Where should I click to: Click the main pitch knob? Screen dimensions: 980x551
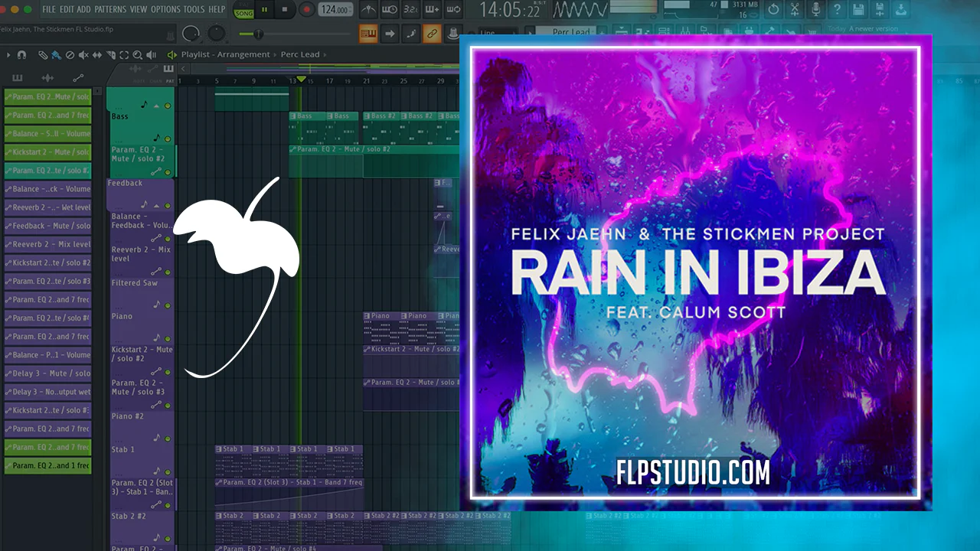pyautogui.click(x=217, y=34)
